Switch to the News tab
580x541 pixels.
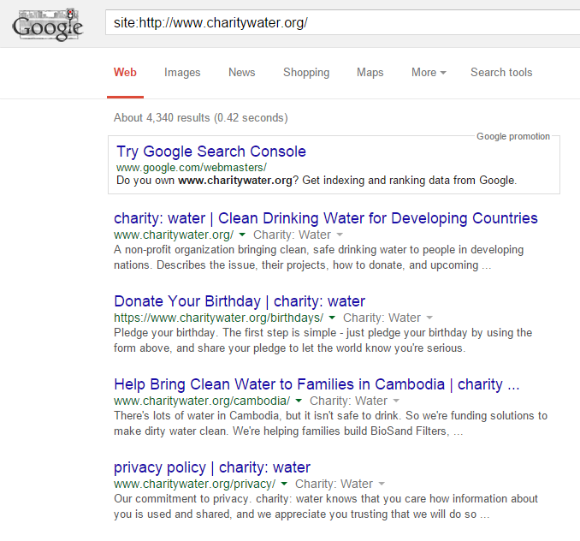pos(242,72)
